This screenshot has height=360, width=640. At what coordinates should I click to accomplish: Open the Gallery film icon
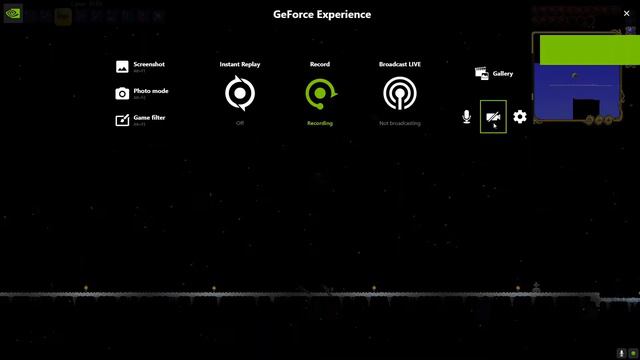click(x=482, y=73)
